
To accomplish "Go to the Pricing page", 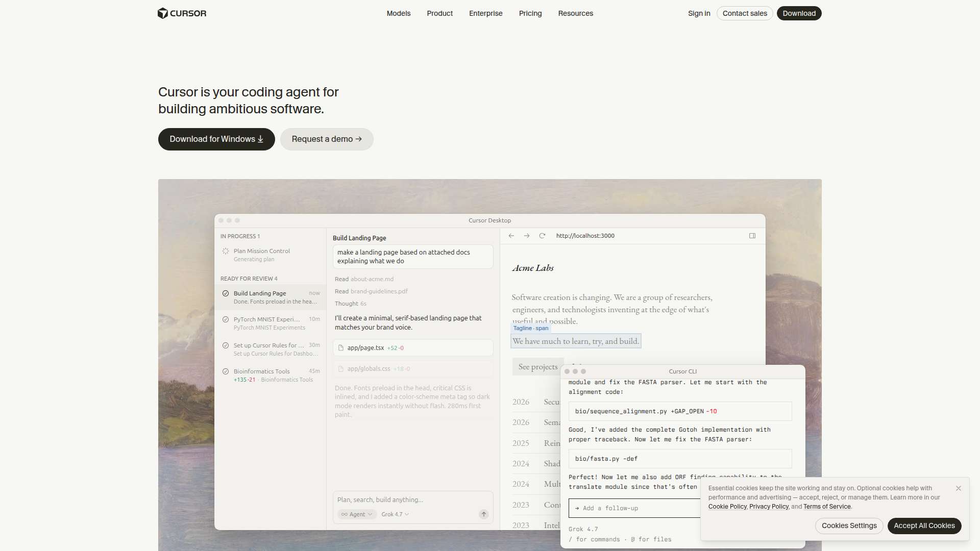I will click(x=530, y=13).
